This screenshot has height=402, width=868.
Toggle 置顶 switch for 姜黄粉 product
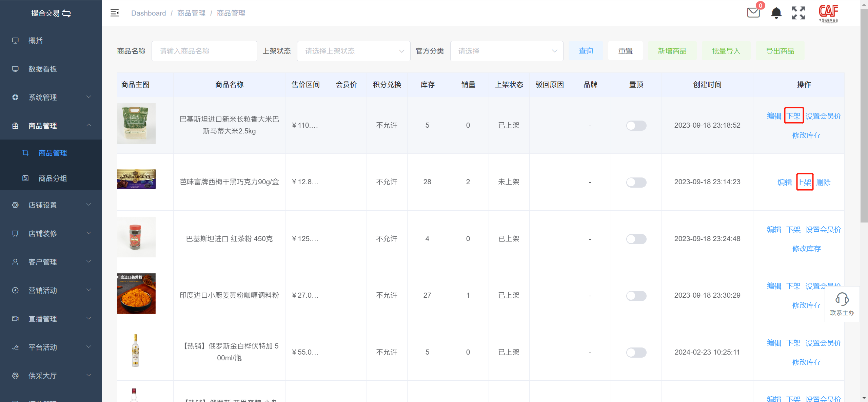pos(636,296)
